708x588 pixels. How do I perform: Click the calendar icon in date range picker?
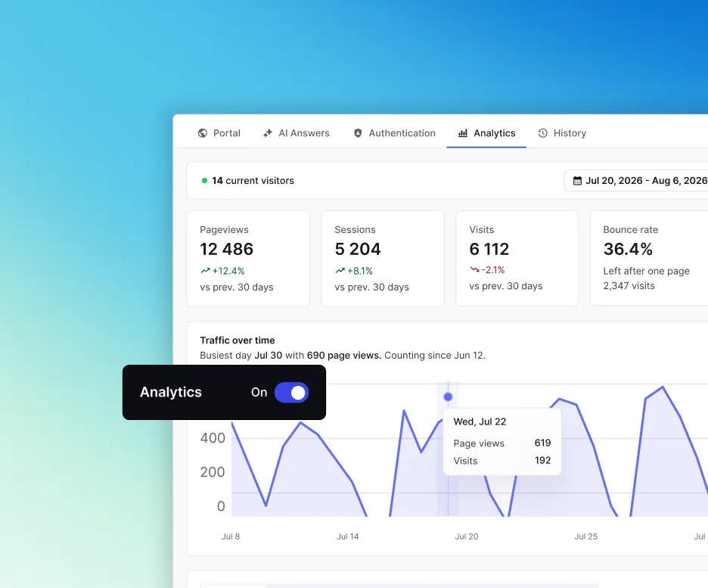(577, 181)
